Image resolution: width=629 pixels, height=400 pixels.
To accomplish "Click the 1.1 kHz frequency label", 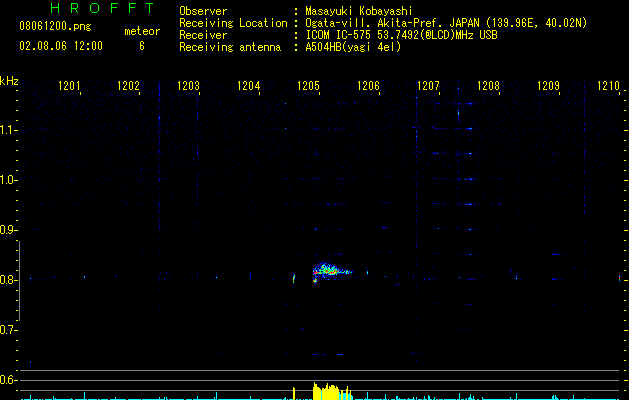I will [x=9, y=130].
